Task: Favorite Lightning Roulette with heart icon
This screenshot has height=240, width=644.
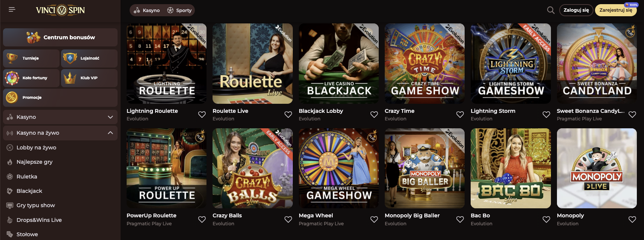Action: (202, 114)
